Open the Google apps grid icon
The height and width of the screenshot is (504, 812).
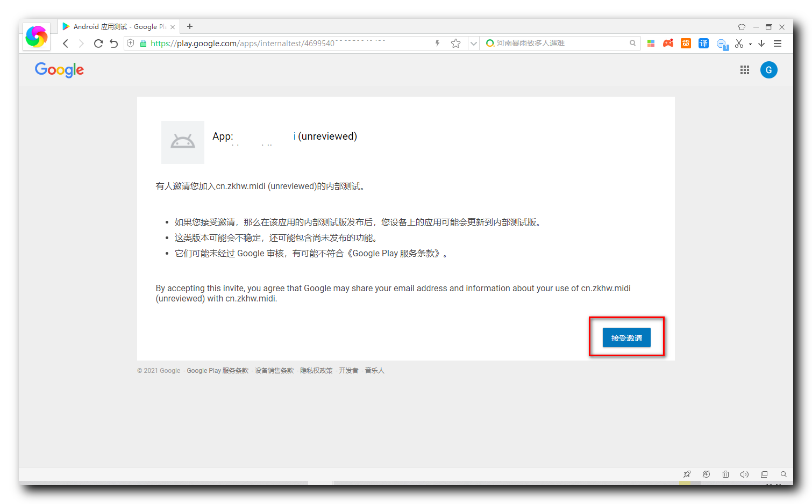point(745,70)
